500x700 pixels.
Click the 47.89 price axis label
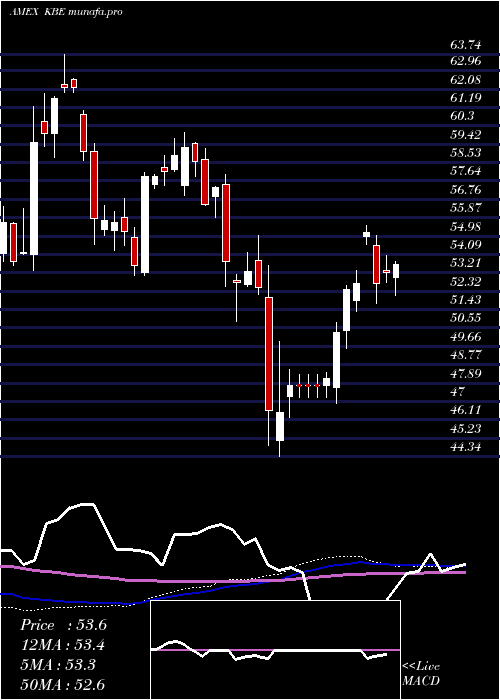466,373
